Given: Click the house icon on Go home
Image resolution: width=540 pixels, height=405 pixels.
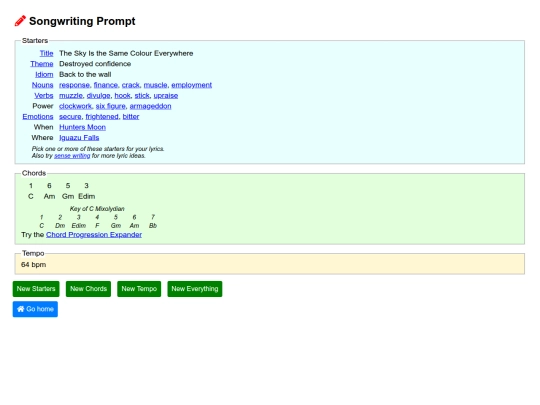Looking at the screenshot, I should click(x=21, y=309).
